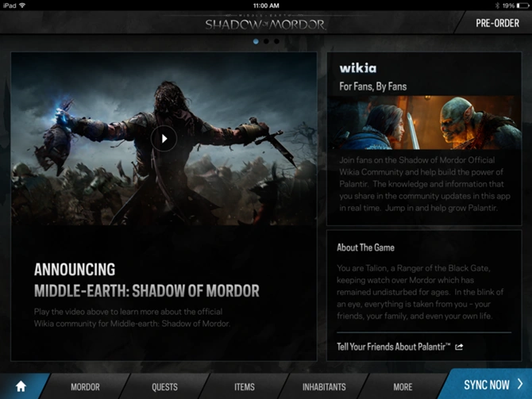Tap the Wi-Fi icon in status bar

tap(22, 6)
